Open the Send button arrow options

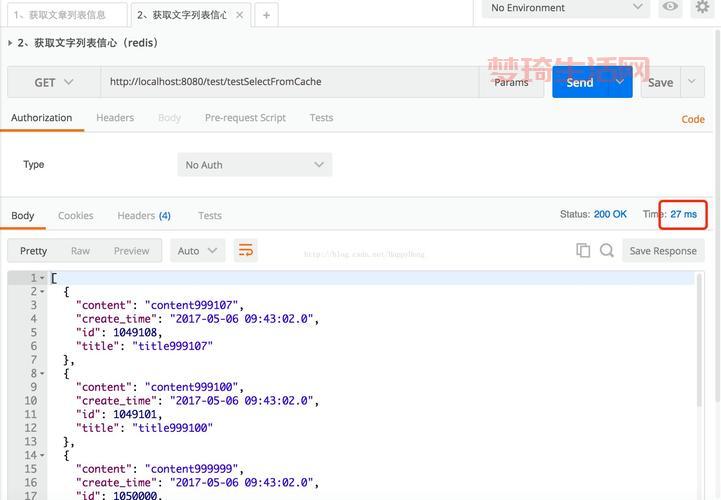[x=620, y=82]
